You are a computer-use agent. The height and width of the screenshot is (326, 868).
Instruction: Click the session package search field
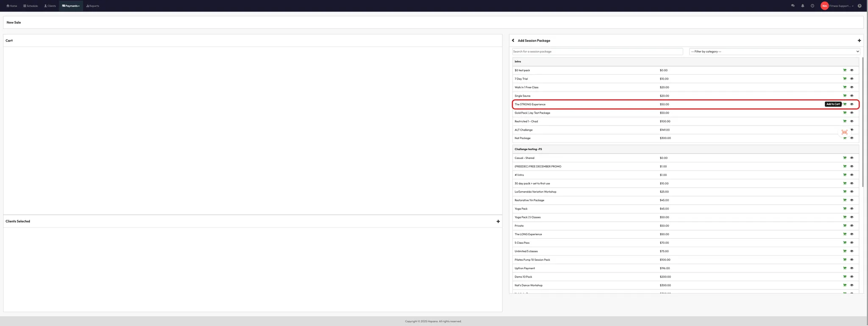pyautogui.click(x=597, y=52)
